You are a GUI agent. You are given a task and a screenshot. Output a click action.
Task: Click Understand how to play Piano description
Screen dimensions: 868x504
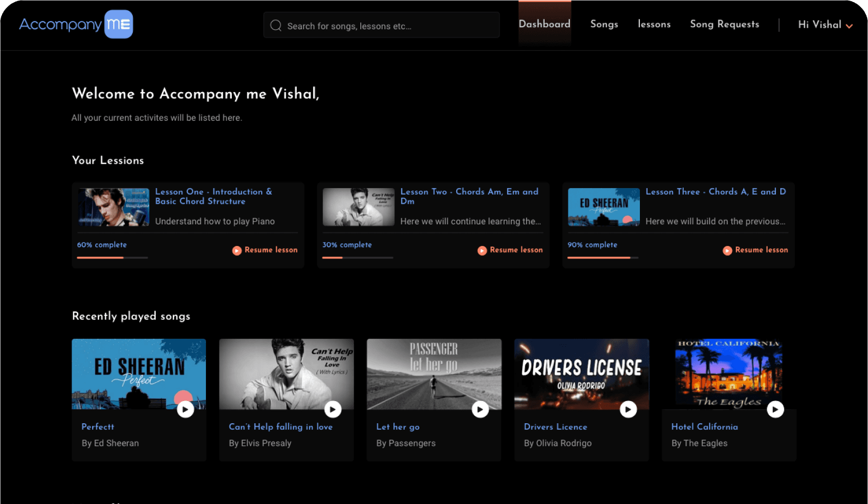215,221
